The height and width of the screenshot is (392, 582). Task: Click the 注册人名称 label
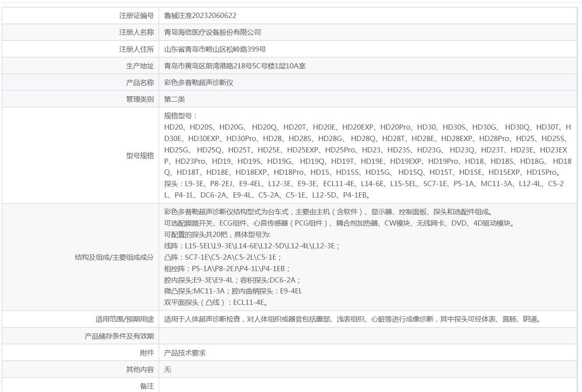click(137, 32)
